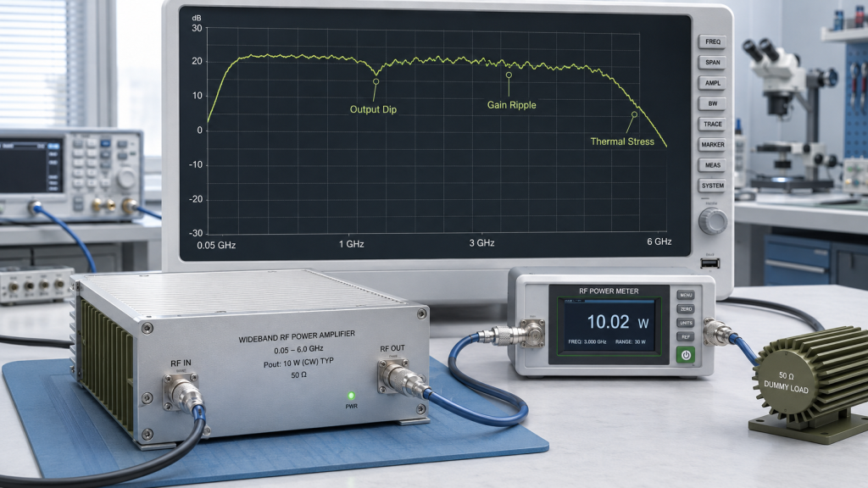The image size is (868, 488).
Task: Click the analyzer's rotary tuning knob
Action: [x=713, y=221]
